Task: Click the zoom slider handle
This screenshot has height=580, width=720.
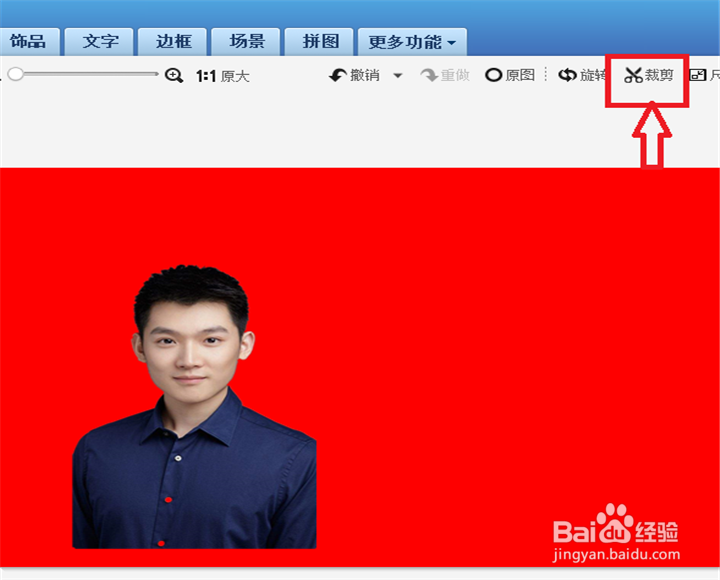Action: (x=16, y=74)
